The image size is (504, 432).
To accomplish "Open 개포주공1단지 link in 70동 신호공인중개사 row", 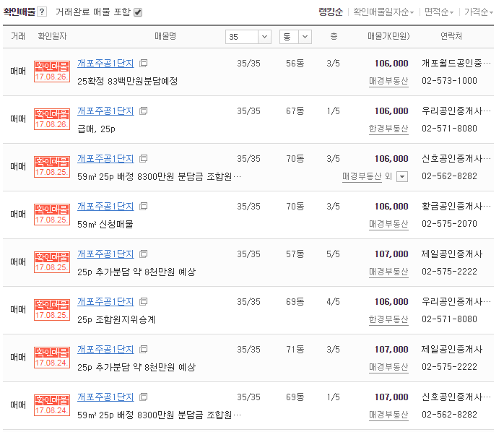I will pyautogui.click(x=105, y=159).
